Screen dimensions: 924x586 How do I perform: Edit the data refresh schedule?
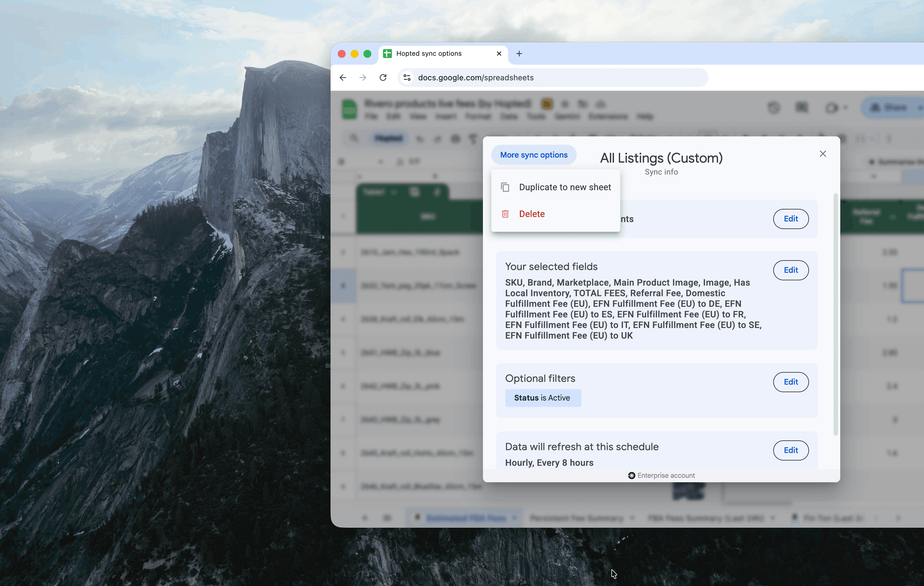[x=791, y=450]
